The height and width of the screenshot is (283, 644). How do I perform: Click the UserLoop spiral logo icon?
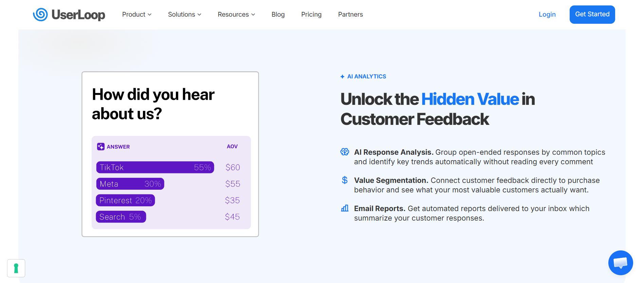pos(41,14)
